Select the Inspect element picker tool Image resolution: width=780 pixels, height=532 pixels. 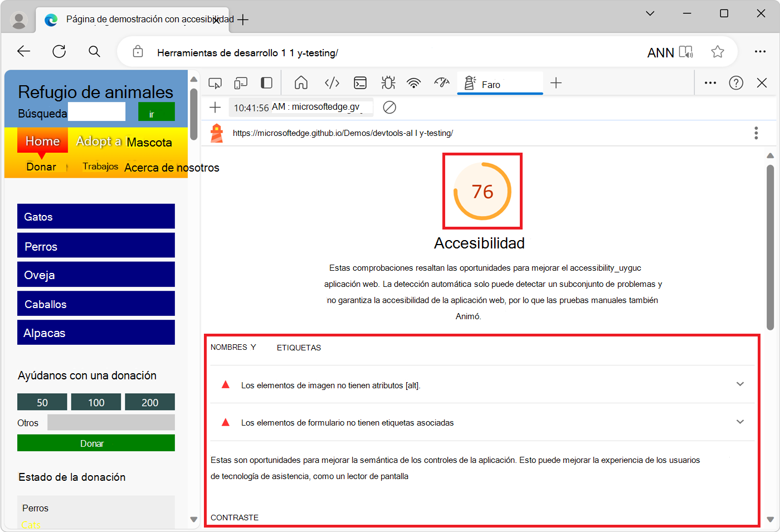pos(215,82)
